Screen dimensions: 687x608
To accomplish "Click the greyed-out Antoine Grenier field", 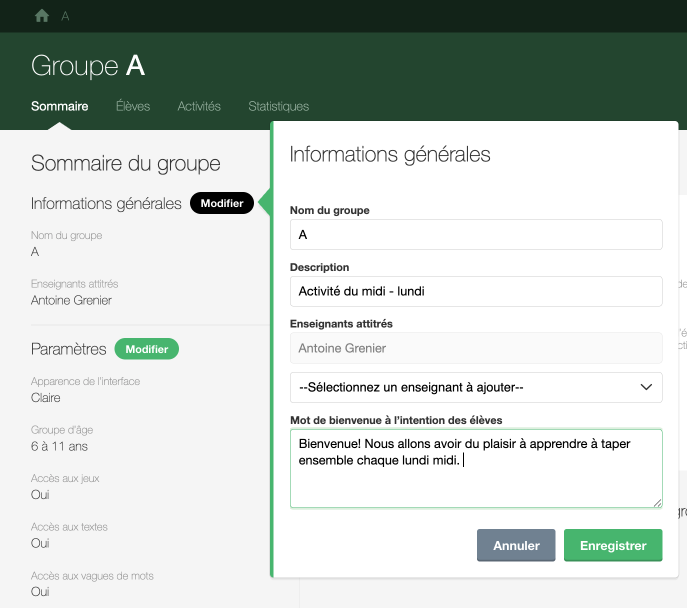I will [x=475, y=348].
